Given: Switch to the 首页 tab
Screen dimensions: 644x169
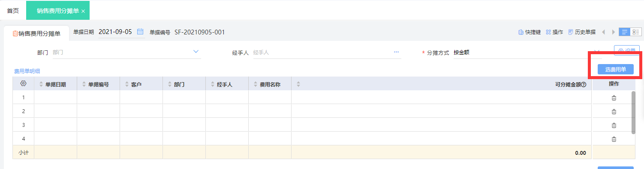Looking at the screenshot, I should click(13, 11).
